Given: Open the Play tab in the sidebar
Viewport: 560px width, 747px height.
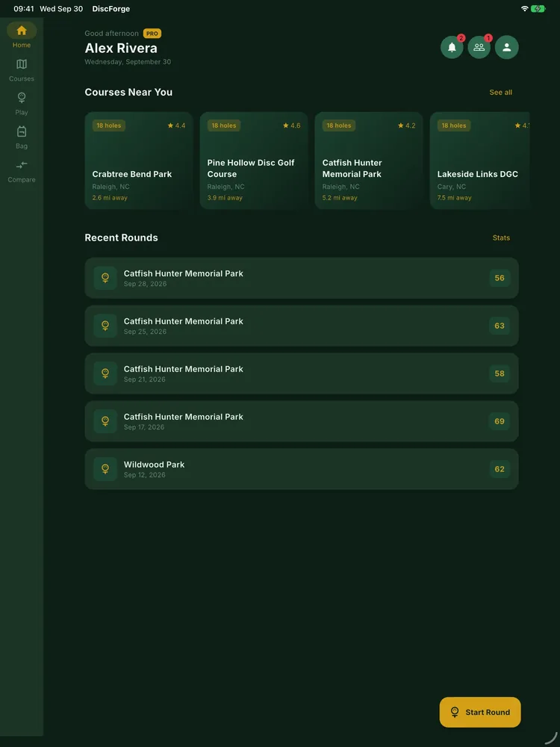Looking at the screenshot, I should [x=22, y=103].
